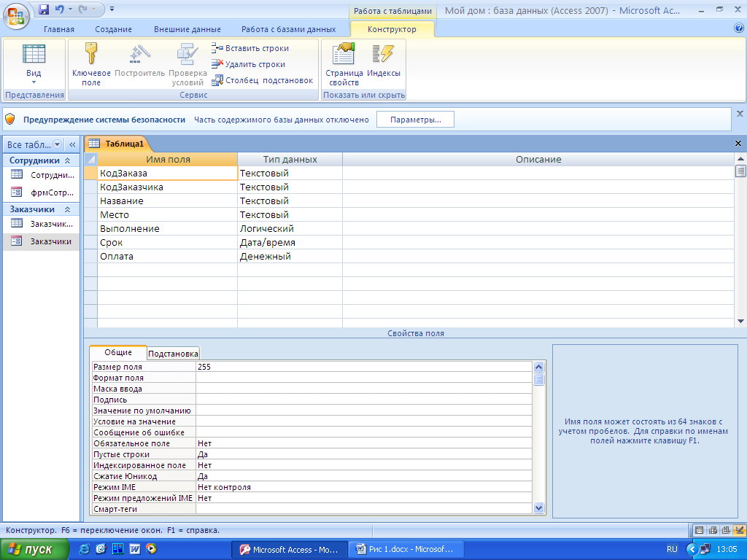Collapse the Заказчики group
747x560 pixels.
tap(68, 209)
